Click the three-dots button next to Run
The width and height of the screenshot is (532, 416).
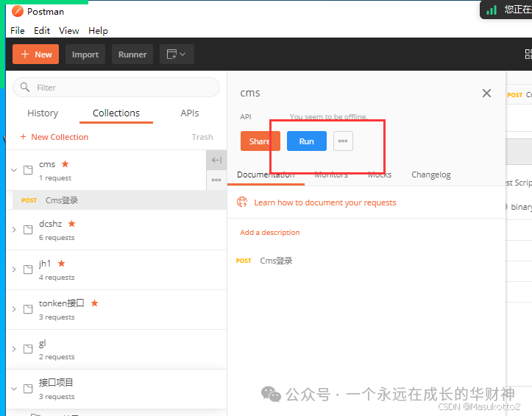(343, 141)
